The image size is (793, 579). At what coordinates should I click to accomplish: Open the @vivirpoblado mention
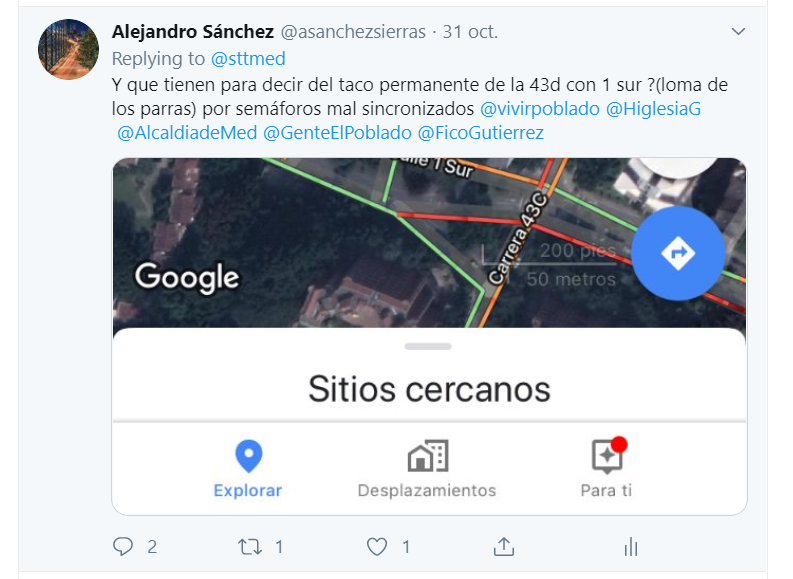540,109
